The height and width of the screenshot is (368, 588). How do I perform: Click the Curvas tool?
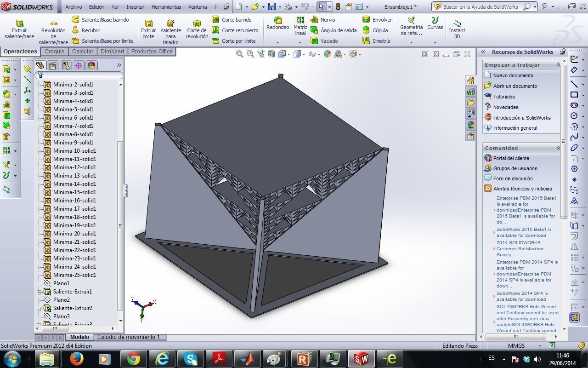[x=435, y=23]
